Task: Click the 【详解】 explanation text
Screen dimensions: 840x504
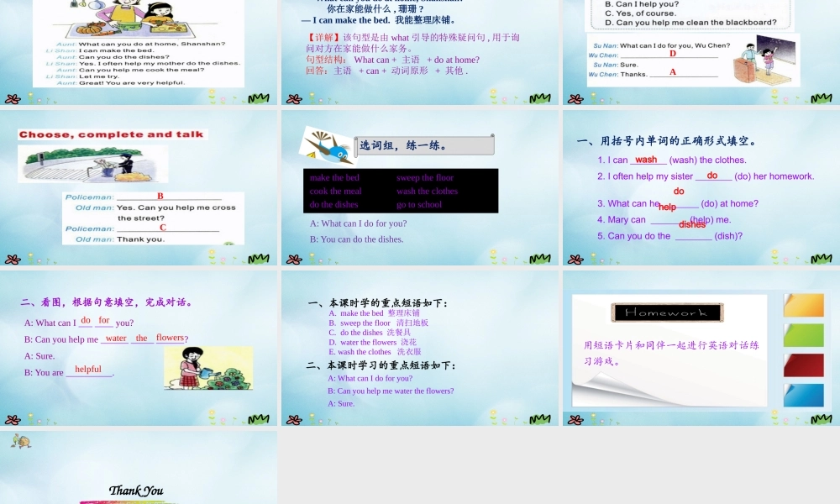Action: point(412,42)
